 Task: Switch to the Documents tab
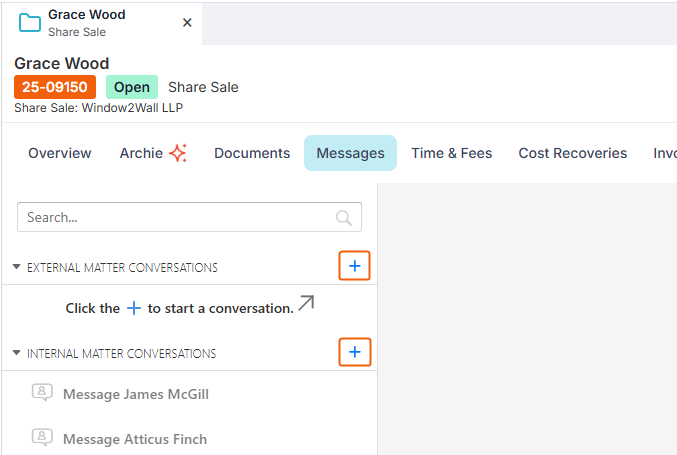tap(252, 153)
